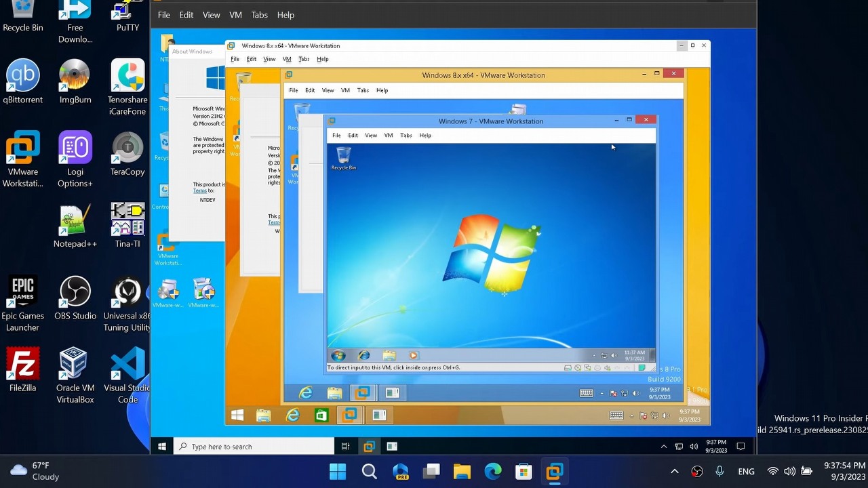Launch Notepad++ from the desktop

[75, 221]
